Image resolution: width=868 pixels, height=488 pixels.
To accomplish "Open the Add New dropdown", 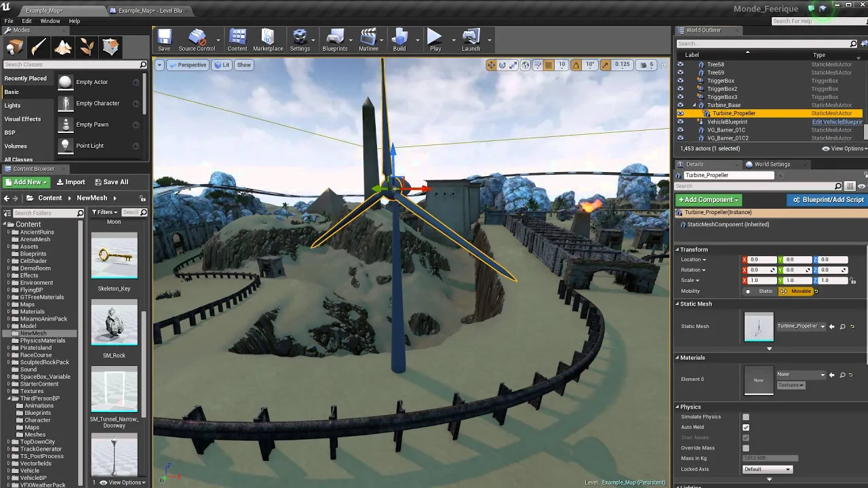I will [x=26, y=182].
